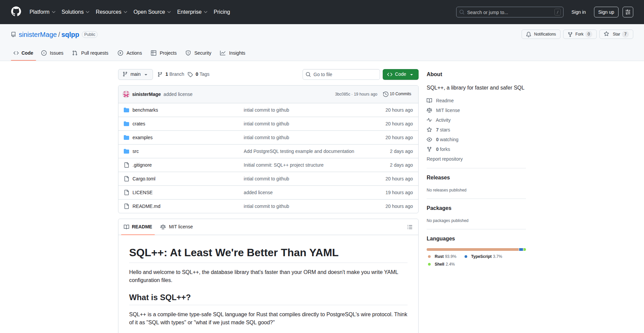
Task: Click the Rust segment of language bar
Action: (473, 249)
